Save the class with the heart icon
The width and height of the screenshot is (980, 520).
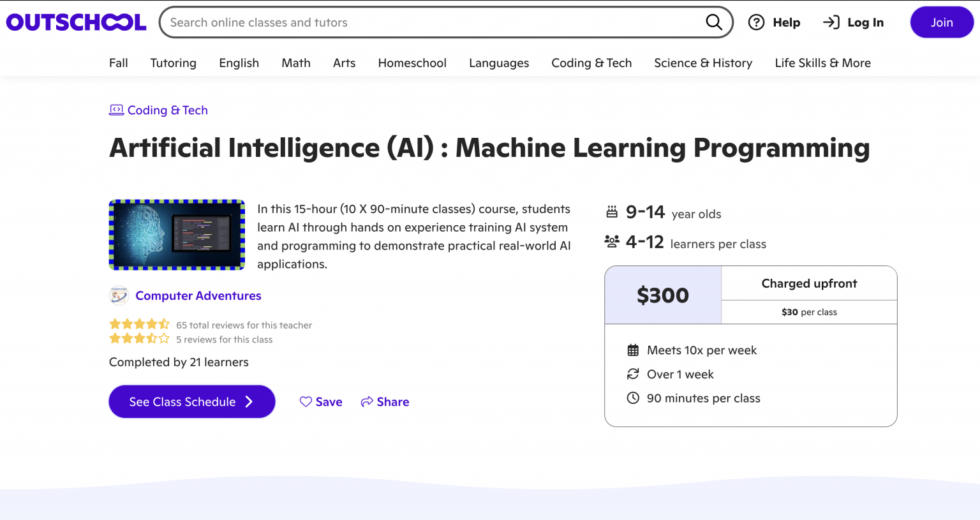[x=305, y=401]
